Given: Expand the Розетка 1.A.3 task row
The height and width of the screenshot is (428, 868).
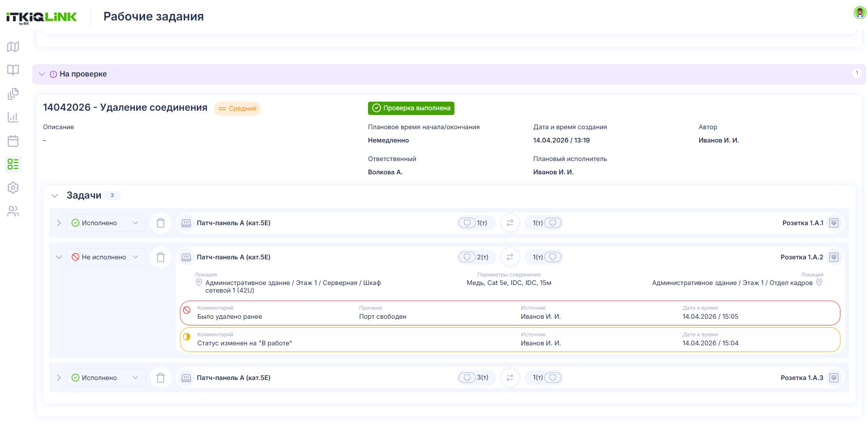Looking at the screenshot, I should click(x=59, y=378).
